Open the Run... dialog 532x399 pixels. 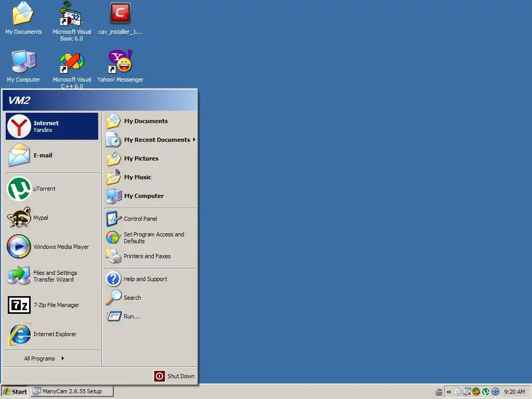(151, 316)
